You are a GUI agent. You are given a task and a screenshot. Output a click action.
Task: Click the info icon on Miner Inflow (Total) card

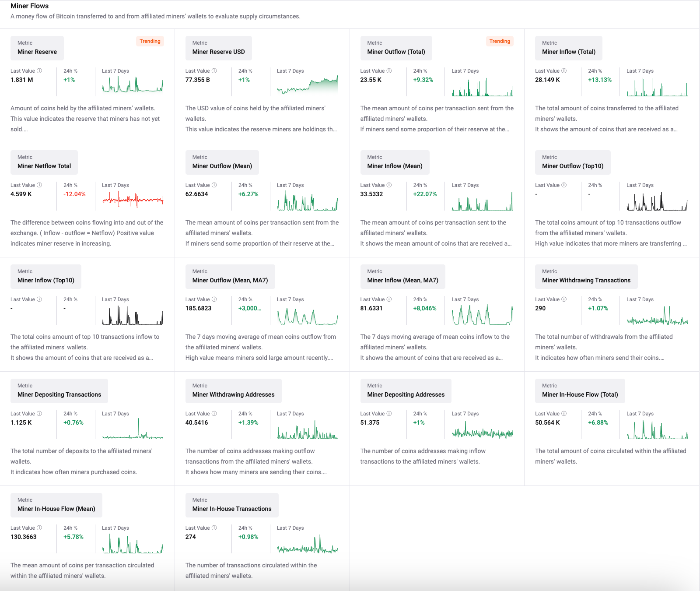564,70
